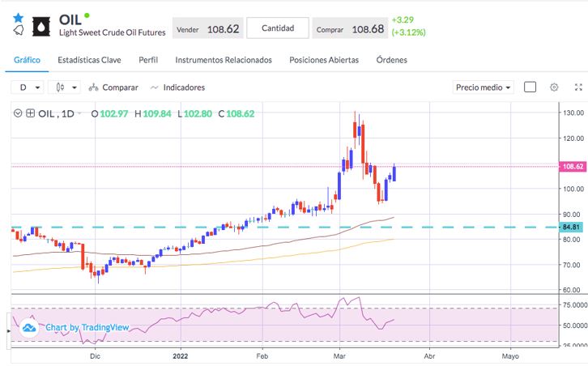Open the candlestick chart type dropdown

(x=65, y=87)
